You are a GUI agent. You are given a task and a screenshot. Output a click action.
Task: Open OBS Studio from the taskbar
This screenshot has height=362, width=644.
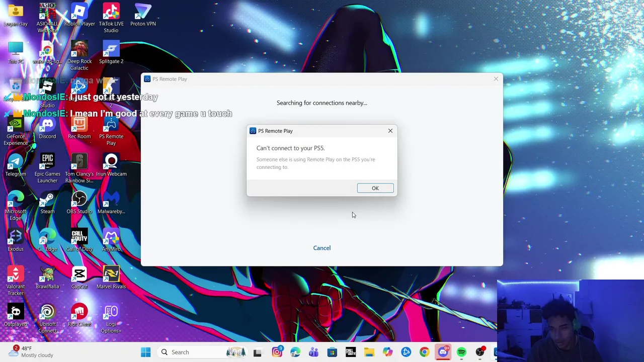480,352
